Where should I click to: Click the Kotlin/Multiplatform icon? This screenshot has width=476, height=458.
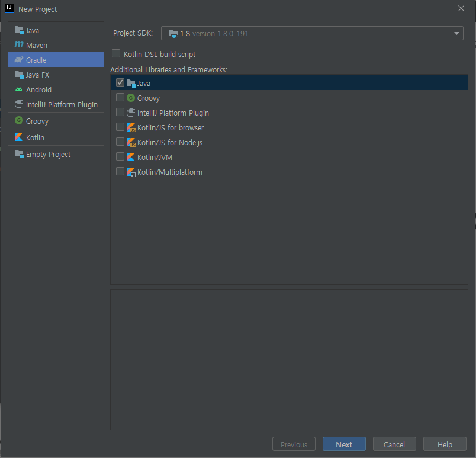click(131, 172)
